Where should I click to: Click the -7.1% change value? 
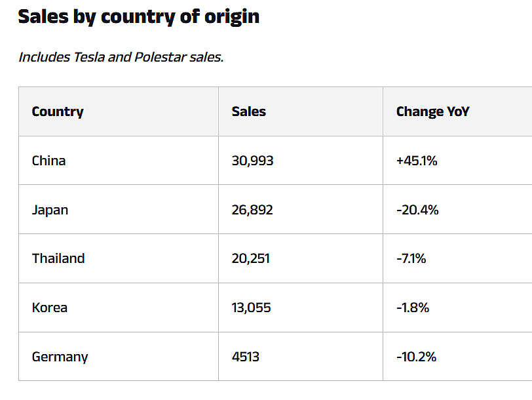click(x=411, y=258)
